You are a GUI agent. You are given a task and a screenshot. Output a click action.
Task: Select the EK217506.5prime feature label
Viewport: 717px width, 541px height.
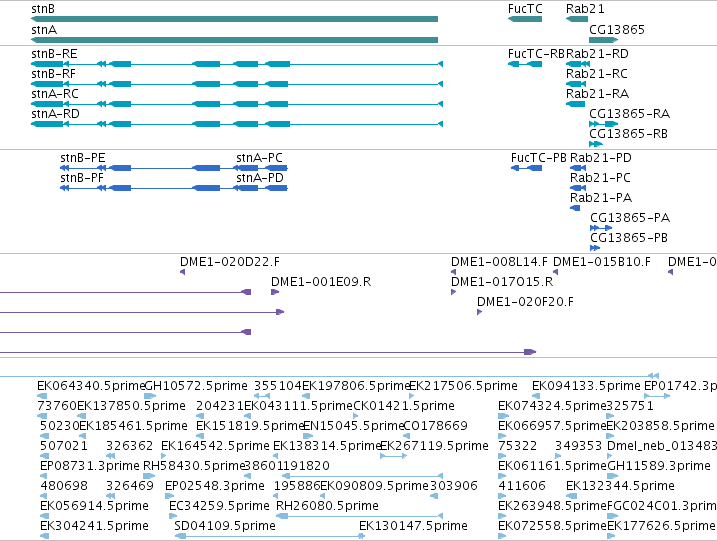(463, 386)
